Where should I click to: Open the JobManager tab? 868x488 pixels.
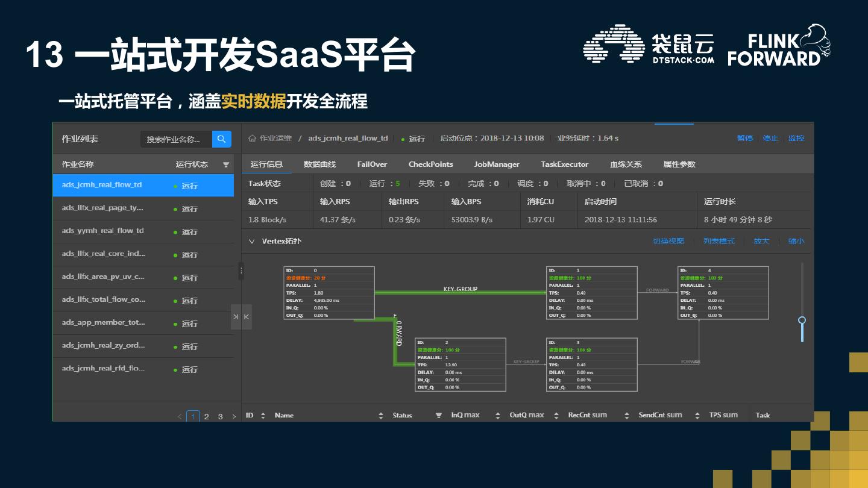tap(496, 164)
